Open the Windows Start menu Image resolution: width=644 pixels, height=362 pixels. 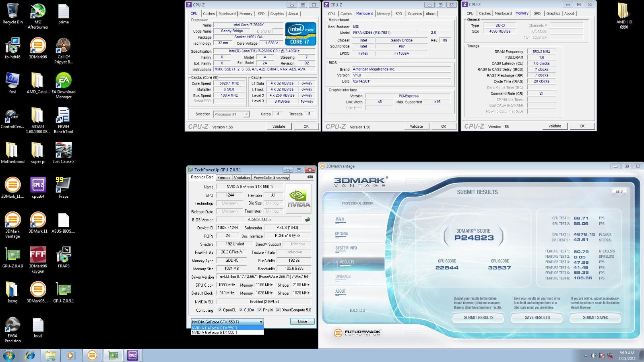pyautogui.click(x=9, y=356)
